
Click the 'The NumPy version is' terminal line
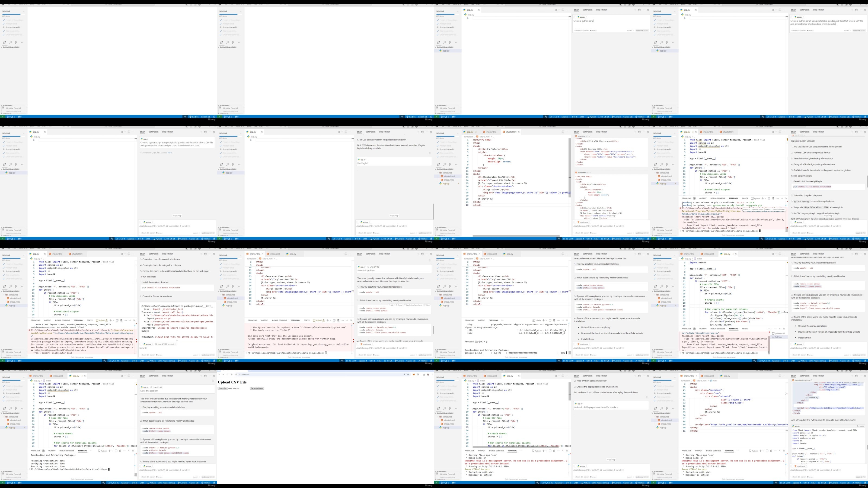[x=271, y=330]
